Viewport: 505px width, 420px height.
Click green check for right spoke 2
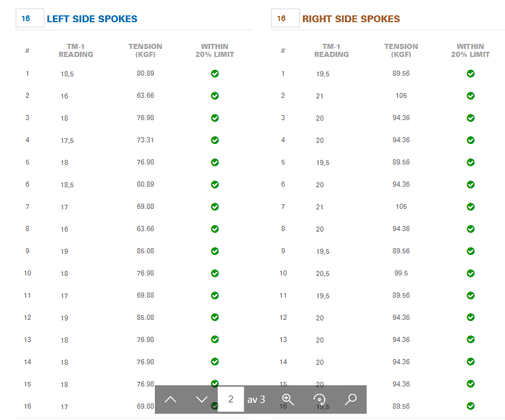tap(470, 96)
